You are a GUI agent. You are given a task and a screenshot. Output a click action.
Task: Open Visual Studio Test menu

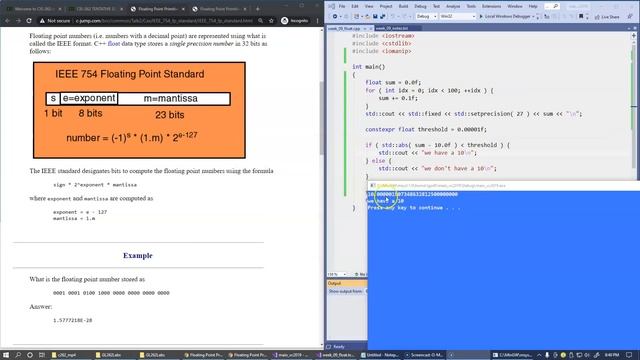tap(436, 6)
